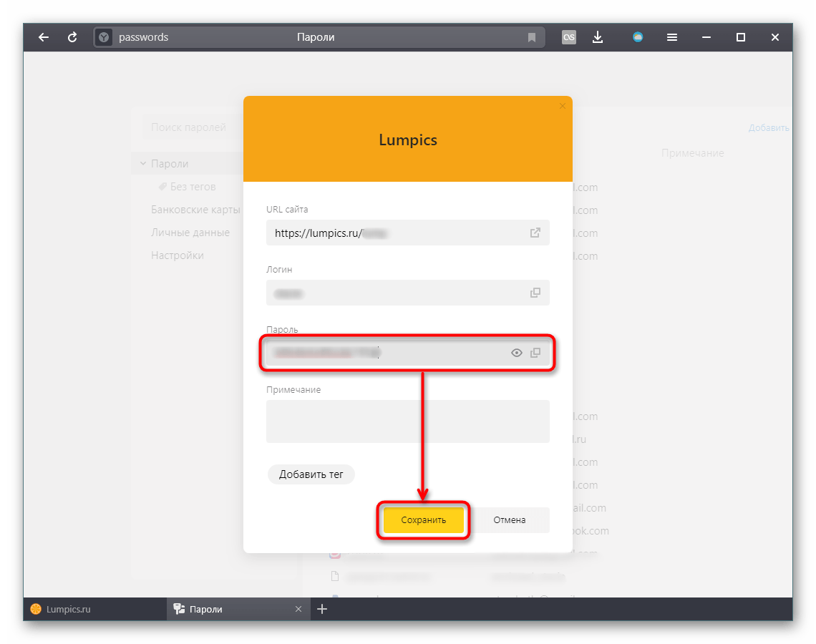Focus the Пароль field
The image size is (816, 644).
click(407, 353)
